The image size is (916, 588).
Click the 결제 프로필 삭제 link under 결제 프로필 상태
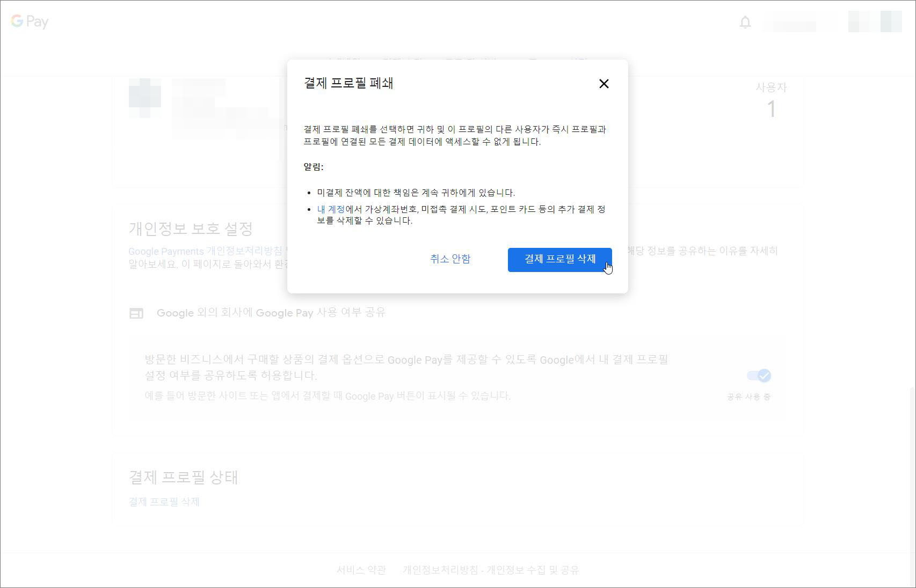[164, 502]
